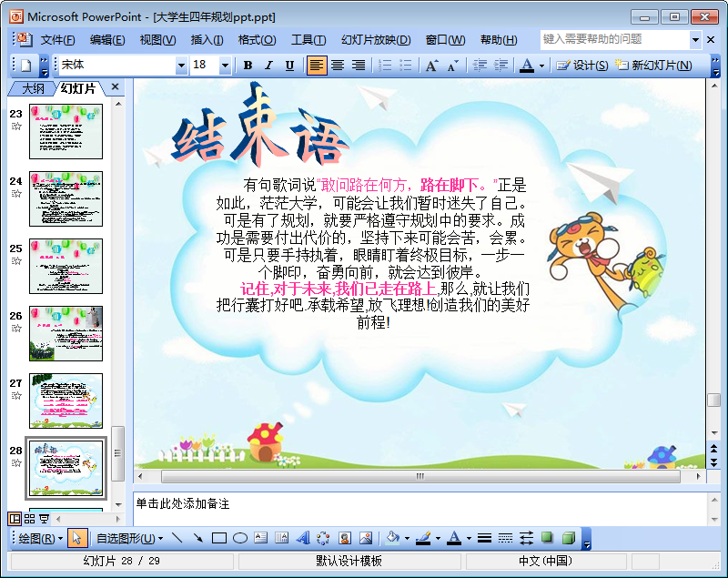Viewport: 728px width, 578px height.
Task: Open the font size dropdown showing 18
Action: 225,66
